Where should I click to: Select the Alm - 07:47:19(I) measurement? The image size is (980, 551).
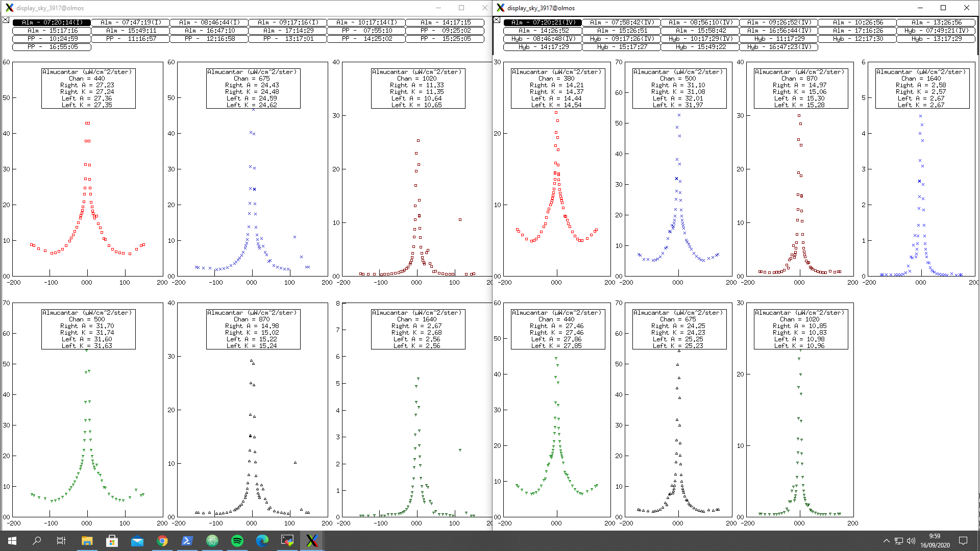pyautogui.click(x=131, y=22)
